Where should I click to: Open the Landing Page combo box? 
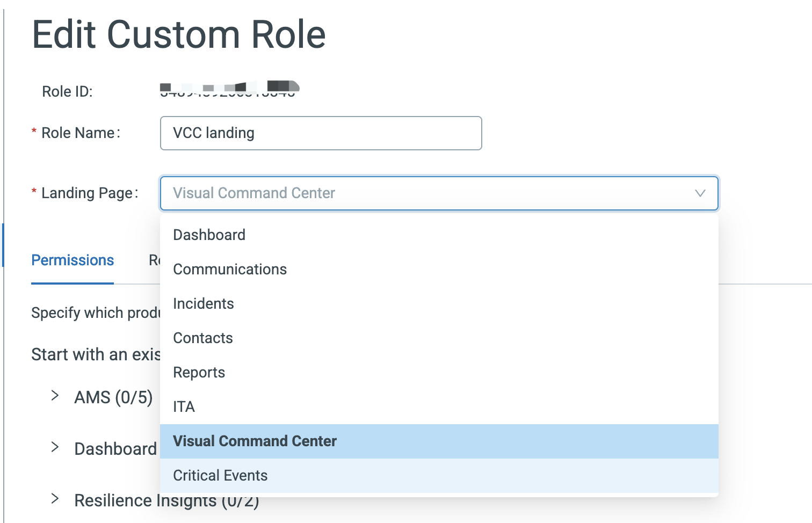click(x=430, y=193)
